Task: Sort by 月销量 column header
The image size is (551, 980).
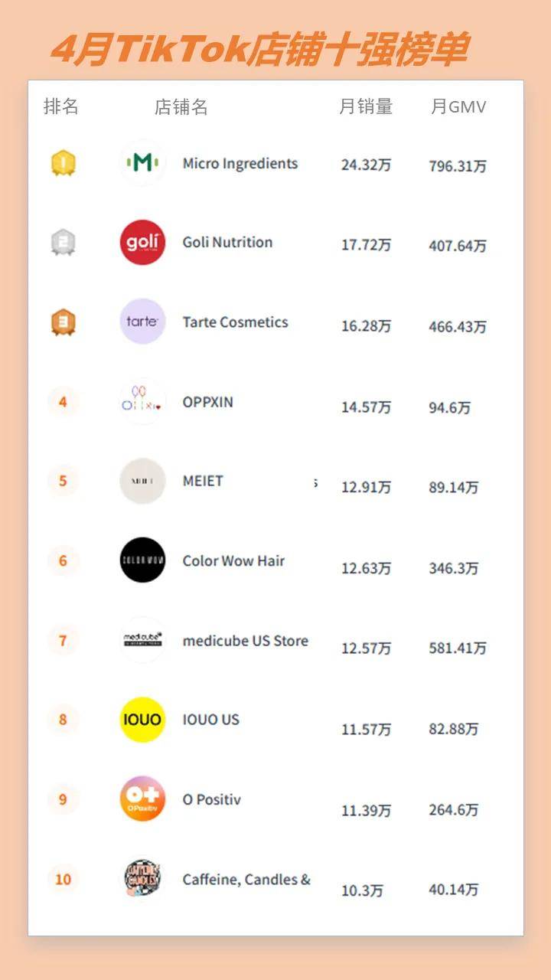Action: [x=366, y=107]
